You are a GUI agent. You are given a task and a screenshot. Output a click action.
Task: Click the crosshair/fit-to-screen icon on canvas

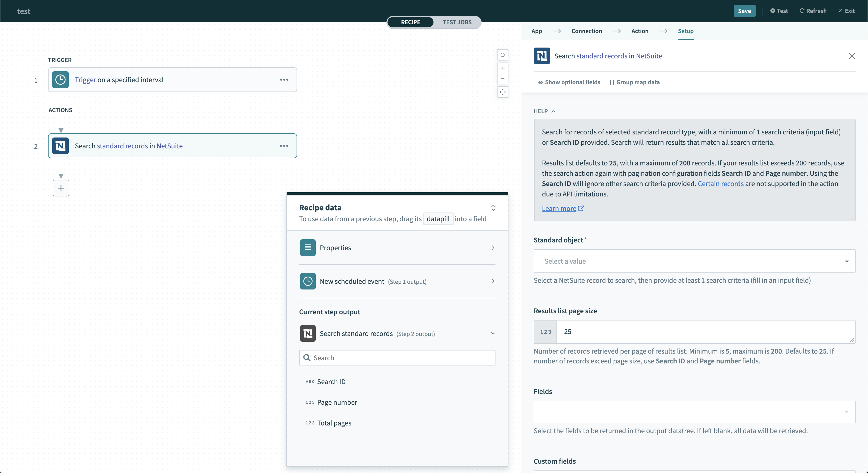(502, 91)
